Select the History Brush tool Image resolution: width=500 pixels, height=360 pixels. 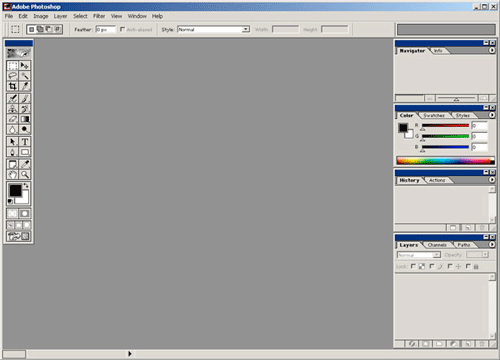[x=25, y=109]
